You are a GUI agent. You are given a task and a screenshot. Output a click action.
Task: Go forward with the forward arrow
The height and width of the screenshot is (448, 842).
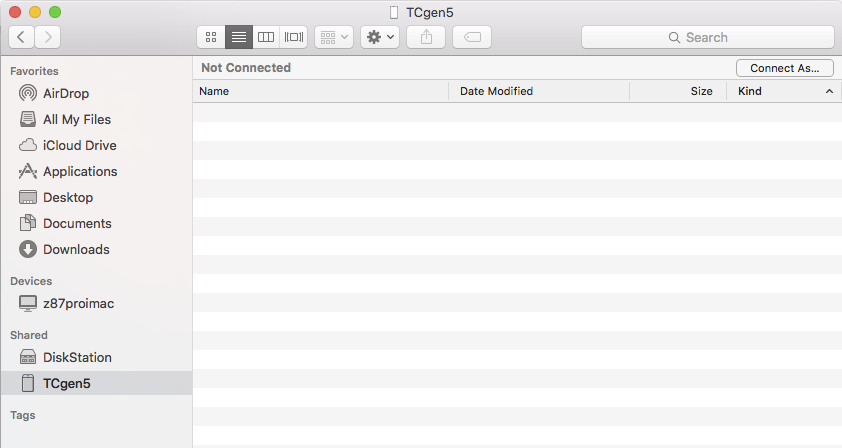pyautogui.click(x=48, y=37)
